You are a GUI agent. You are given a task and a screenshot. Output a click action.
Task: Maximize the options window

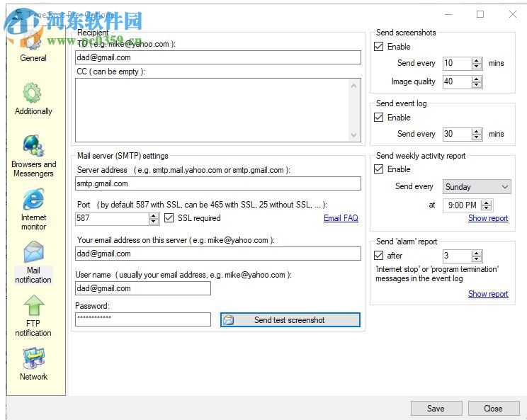click(x=480, y=14)
